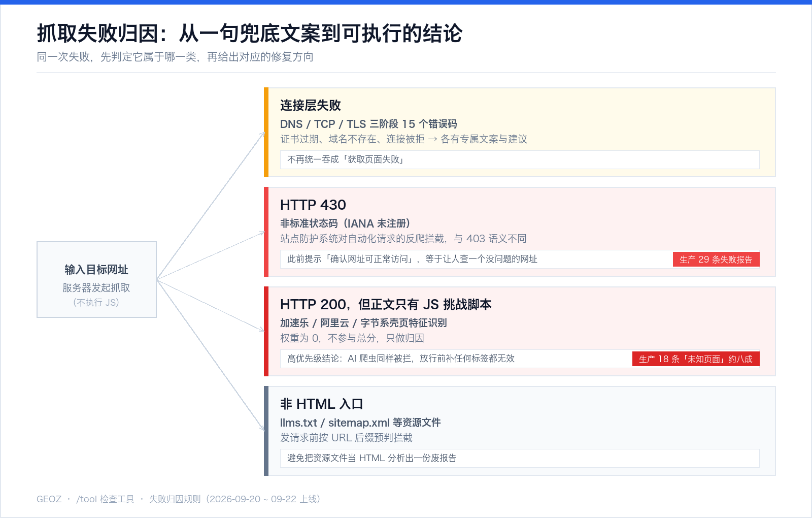Select the 非 HTML 入口 card heading
This screenshot has height=518, width=812.
coord(322,404)
